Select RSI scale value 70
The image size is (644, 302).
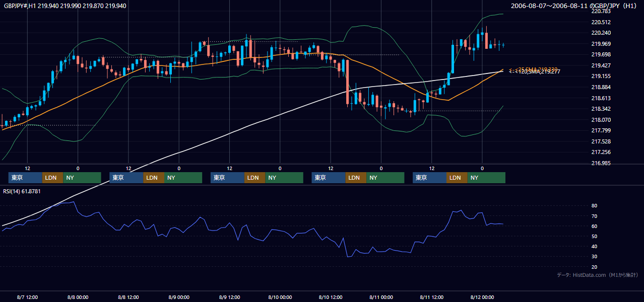[595, 216]
